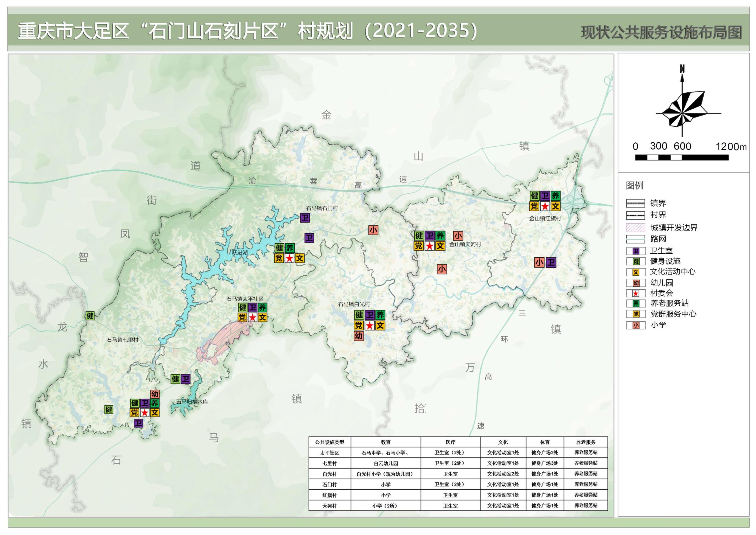Click the 图例 legend heading
This screenshot has height=535, width=756.
coord(635,186)
